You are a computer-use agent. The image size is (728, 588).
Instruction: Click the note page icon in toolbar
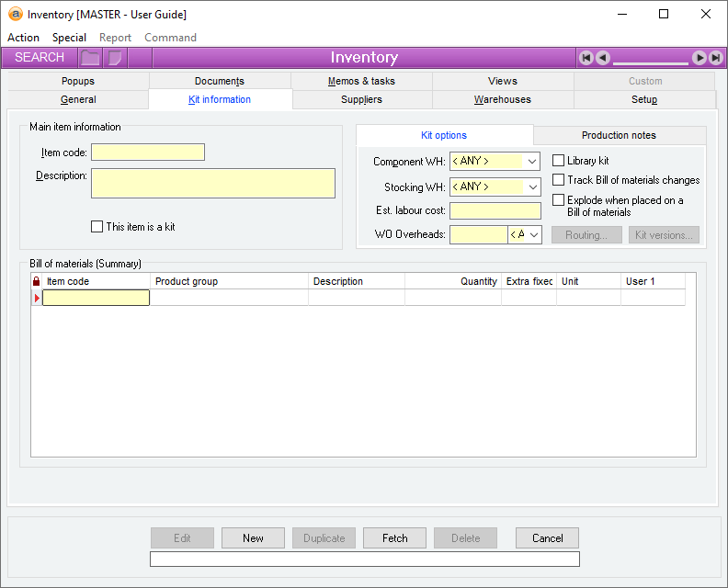point(115,58)
